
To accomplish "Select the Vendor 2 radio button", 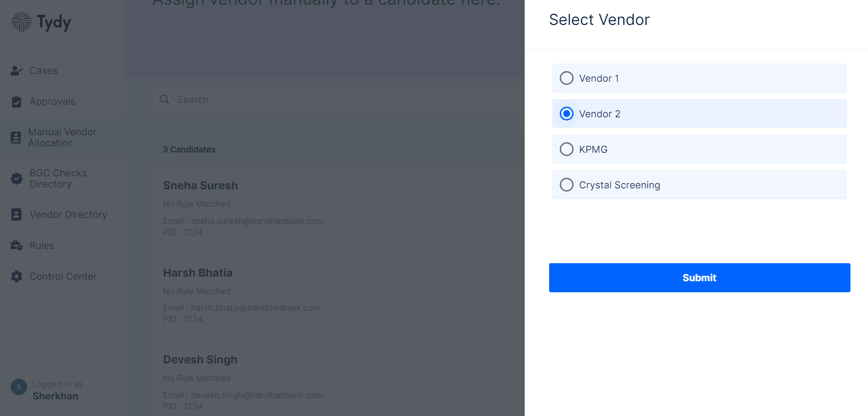I will click(x=567, y=114).
